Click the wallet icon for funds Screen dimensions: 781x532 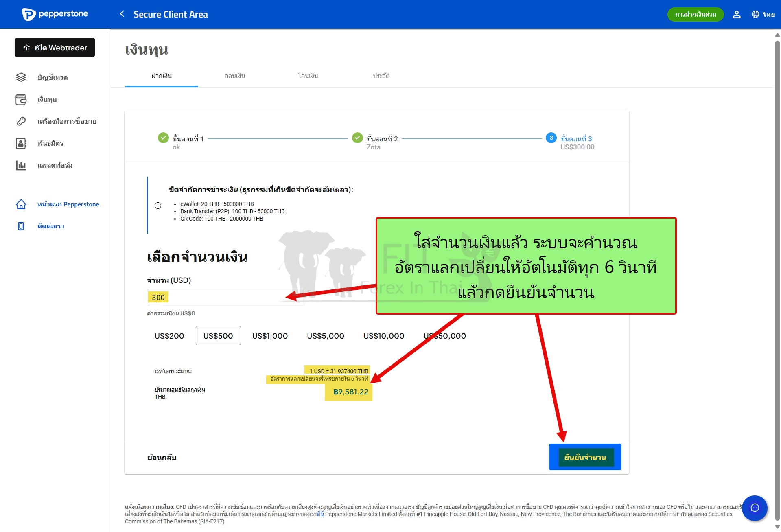[x=21, y=99]
